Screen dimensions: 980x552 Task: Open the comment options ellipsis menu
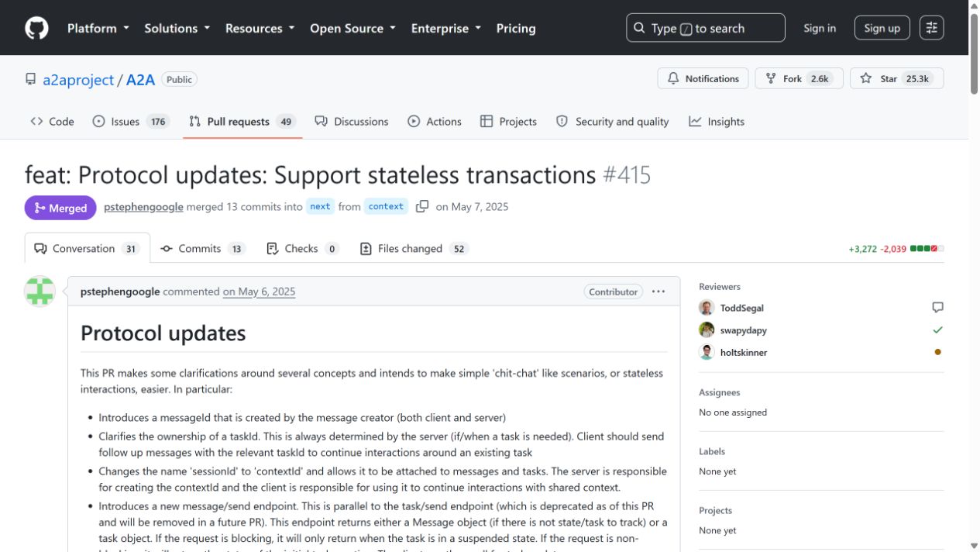658,292
